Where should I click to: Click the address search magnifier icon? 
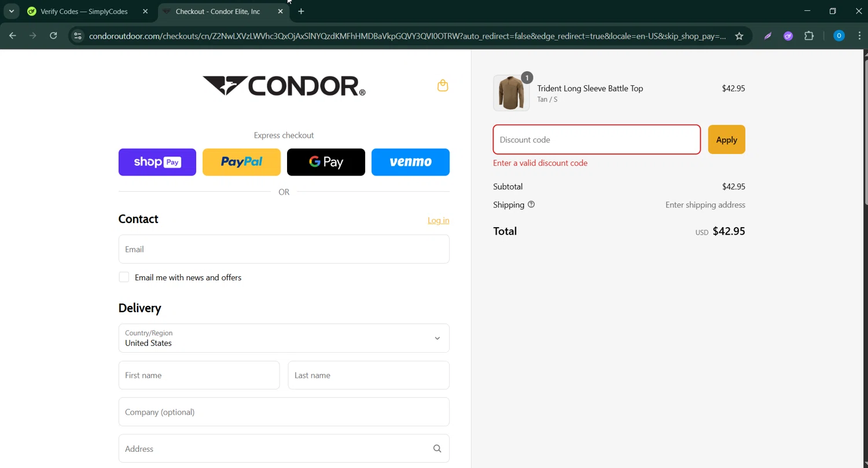(x=437, y=449)
